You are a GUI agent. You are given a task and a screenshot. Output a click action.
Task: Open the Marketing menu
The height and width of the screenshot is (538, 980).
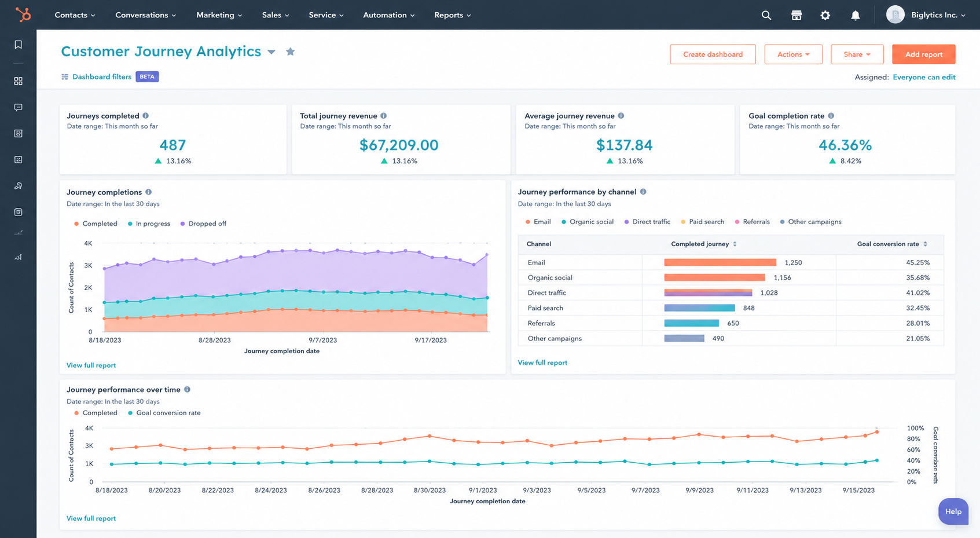(219, 15)
